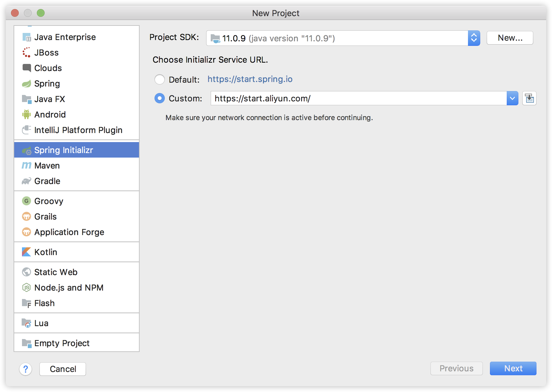Pick the Kotlin project type

[x=77, y=252]
